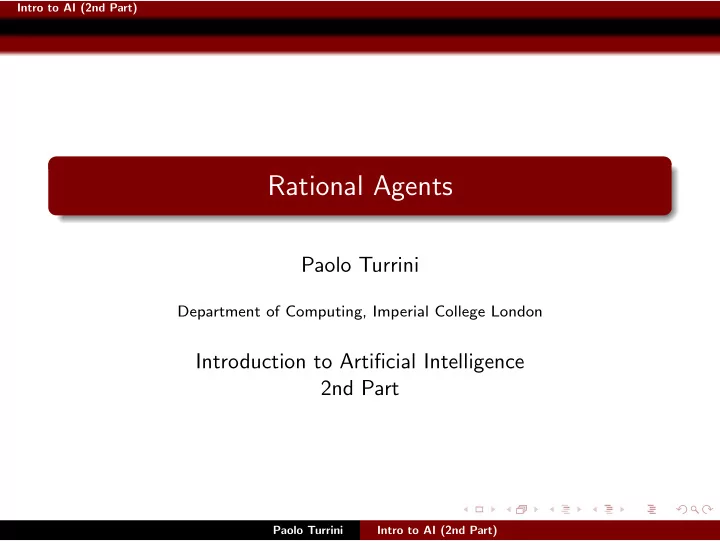This screenshot has height=541, width=720.
Task: Go to next slide arrow
Action: tap(493, 509)
